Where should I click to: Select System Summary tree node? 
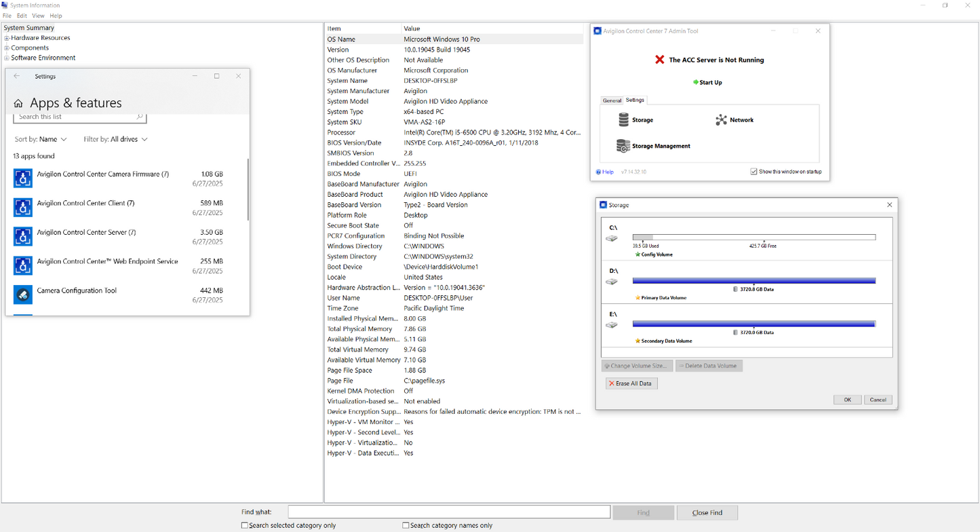pyautogui.click(x=29, y=28)
